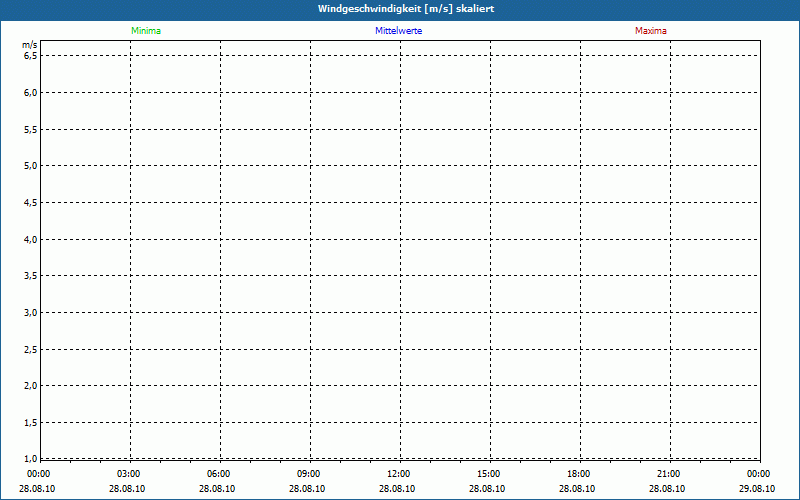Click the 21:00 time axis label

coord(668,474)
